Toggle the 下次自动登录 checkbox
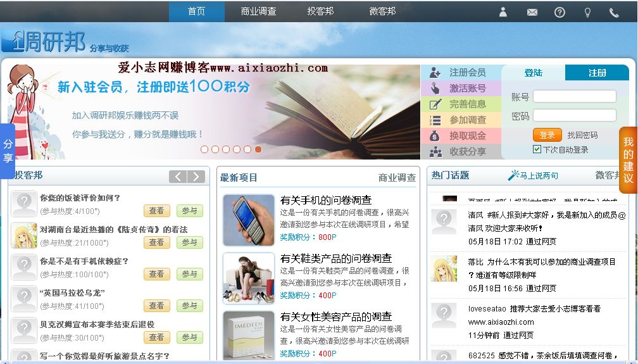This screenshot has width=638, height=364. point(537,149)
